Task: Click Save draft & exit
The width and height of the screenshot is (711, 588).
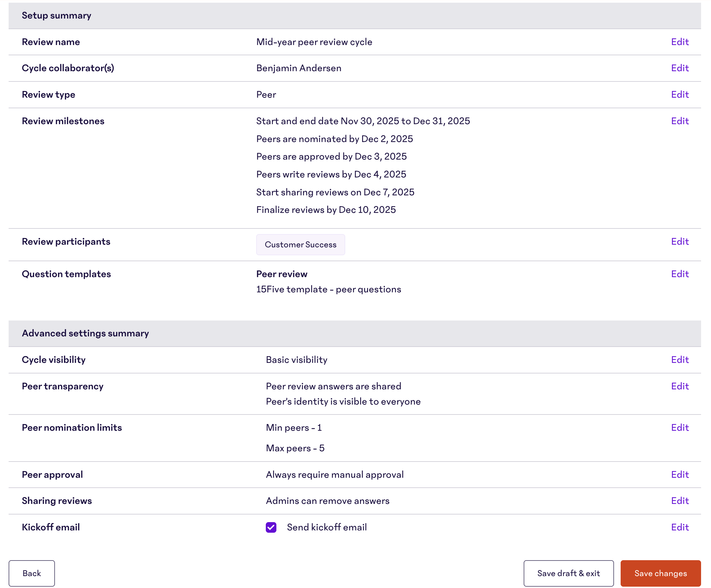Action: pos(568,573)
